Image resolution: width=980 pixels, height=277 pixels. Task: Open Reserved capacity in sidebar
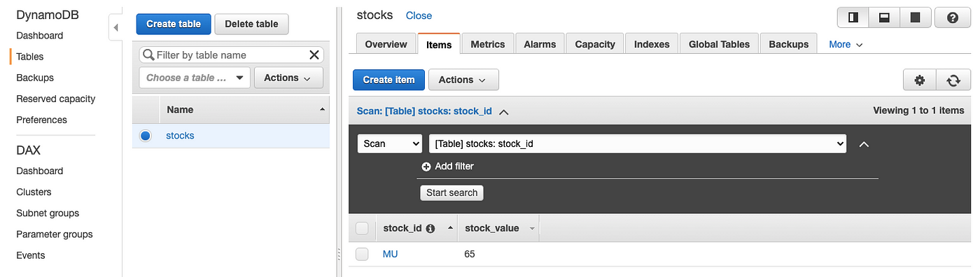click(x=56, y=99)
